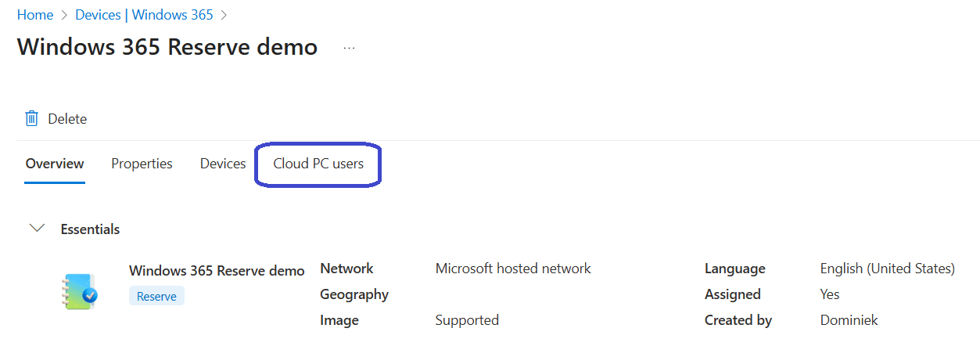980x357 pixels.
Task: Switch to the Properties tab
Action: click(x=142, y=164)
